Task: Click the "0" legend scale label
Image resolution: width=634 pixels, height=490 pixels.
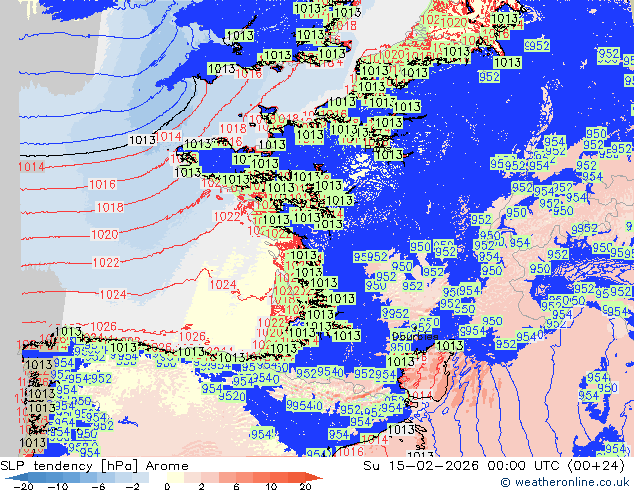Action: click(167, 486)
